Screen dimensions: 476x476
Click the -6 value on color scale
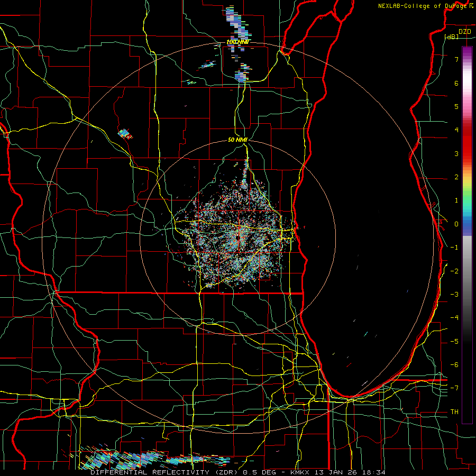454,364
